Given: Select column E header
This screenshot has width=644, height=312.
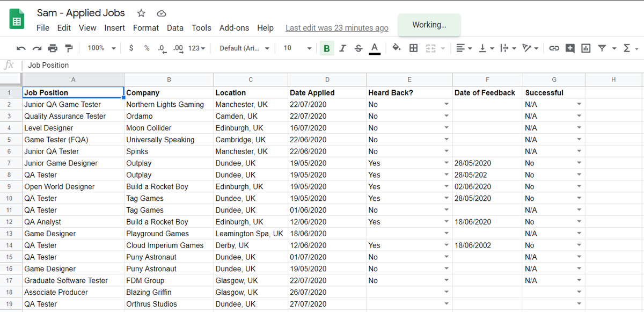Looking at the screenshot, I should coord(409,79).
